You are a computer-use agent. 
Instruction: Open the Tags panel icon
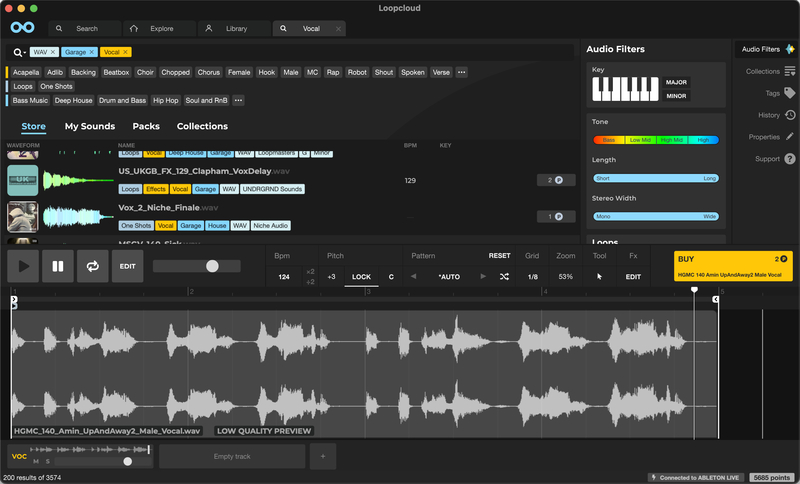coord(789,93)
